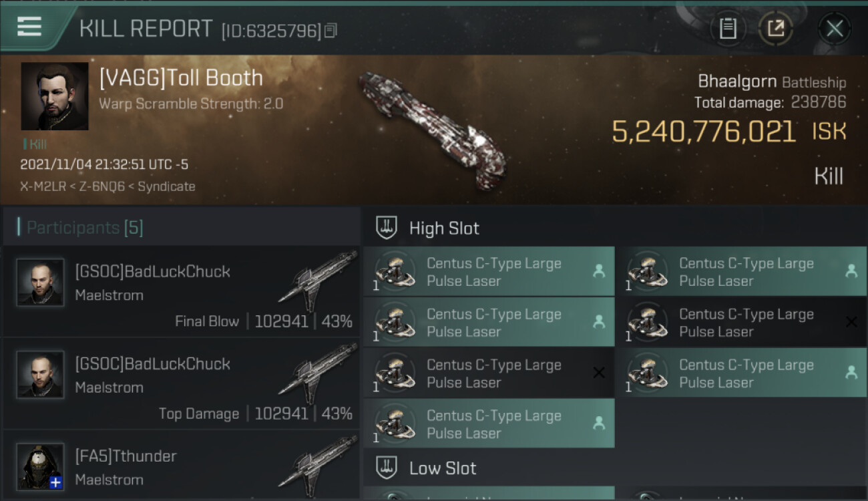Open final blow BadLuckChuck portrait
The height and width of the screenshot is (501, 868).
click(x=40, y=283)
